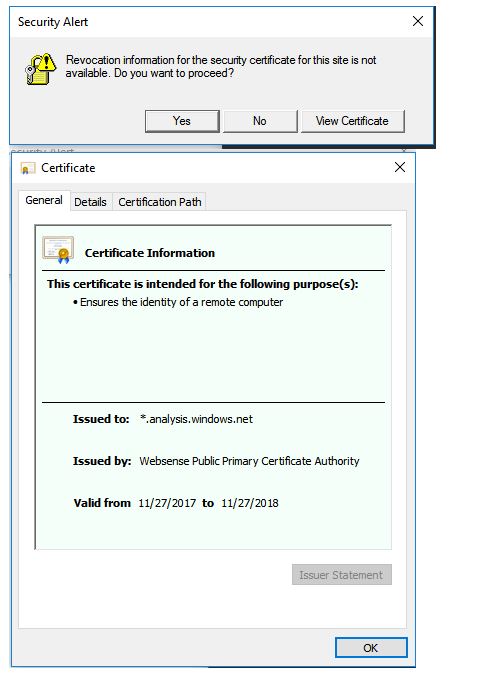Select the text *.analysis.windows.net
The width and height of the screenshot is (494, 686).
[x=196, y=419]
